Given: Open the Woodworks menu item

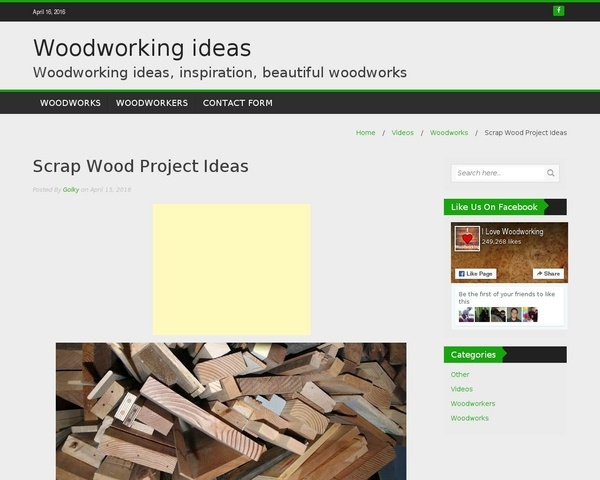Looking at the screenshot, I should (70, 103).
